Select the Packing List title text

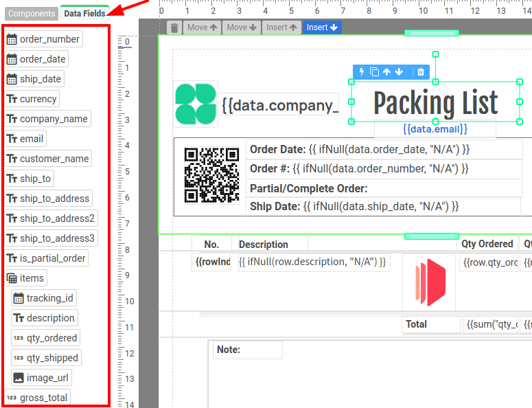[x=435, y=102]
